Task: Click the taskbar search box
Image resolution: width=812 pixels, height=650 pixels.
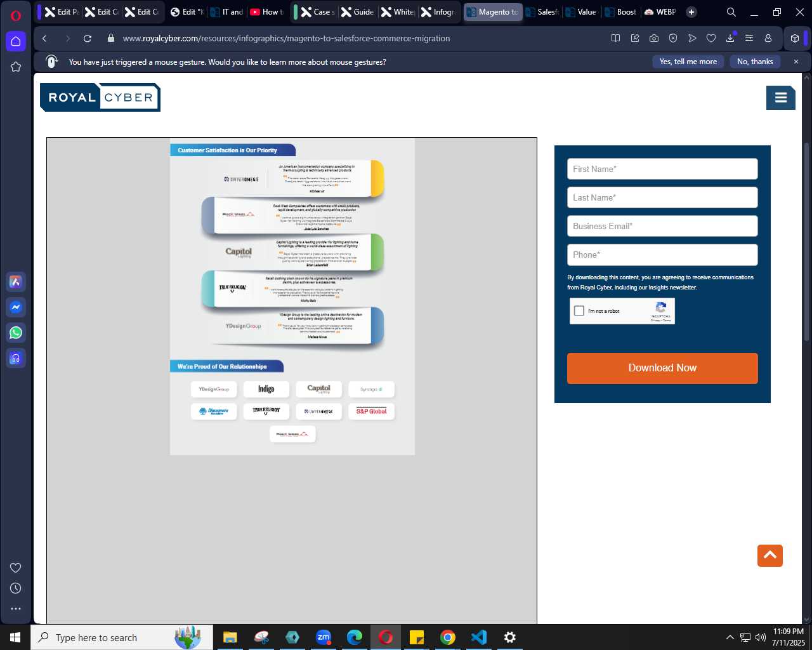Action: click(122, 637)
